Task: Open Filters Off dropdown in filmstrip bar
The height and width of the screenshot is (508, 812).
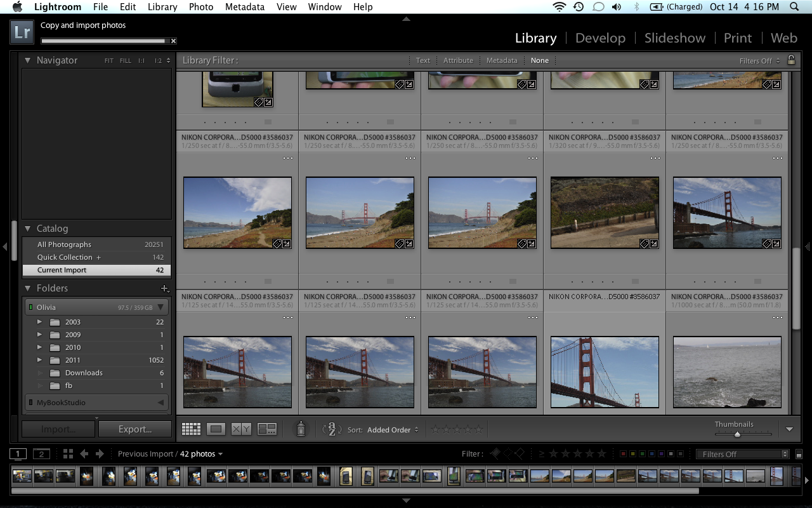Action: [742, 454]
